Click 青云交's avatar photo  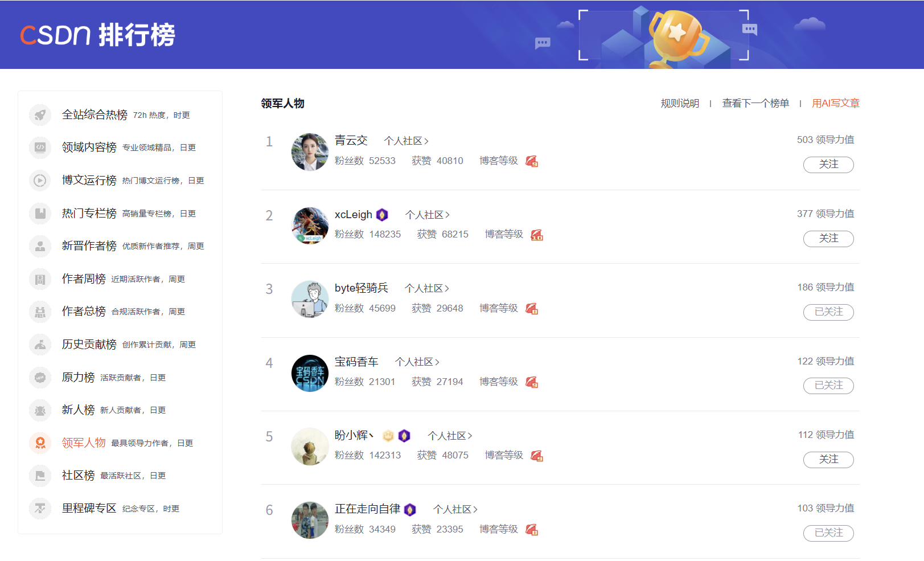(x=310, y=152)
